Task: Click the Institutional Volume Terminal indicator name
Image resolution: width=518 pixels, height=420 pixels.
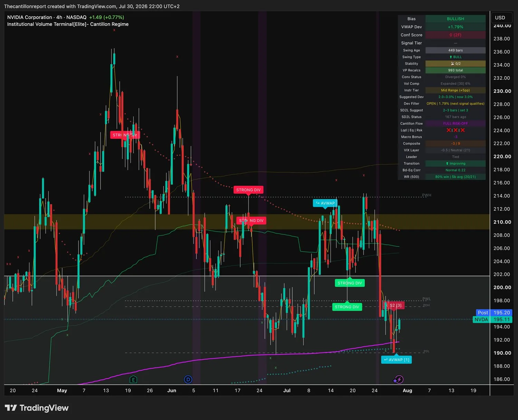Action: 68,24
